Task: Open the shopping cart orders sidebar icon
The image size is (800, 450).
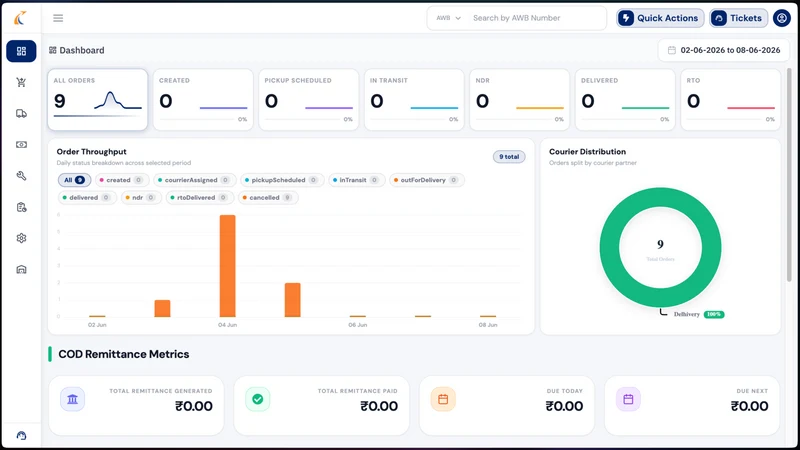Action: click(21, 82)
